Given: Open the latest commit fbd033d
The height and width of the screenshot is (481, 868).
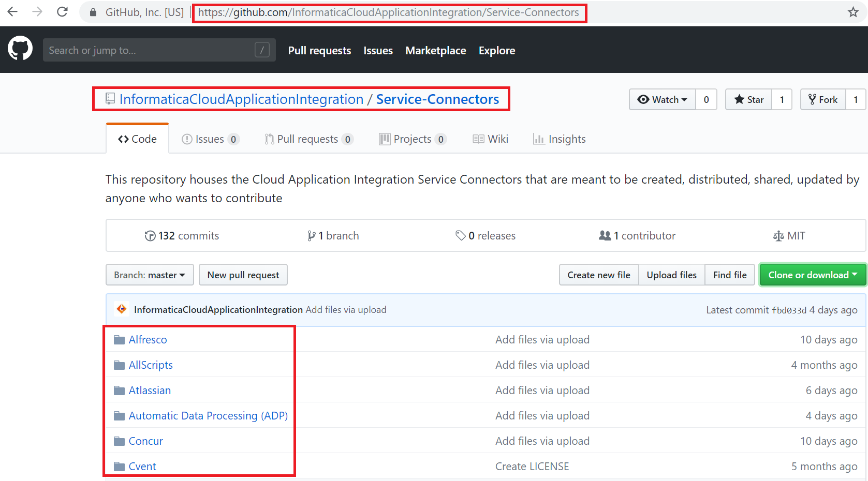Looking at the screenshot, I should point(789,310).
